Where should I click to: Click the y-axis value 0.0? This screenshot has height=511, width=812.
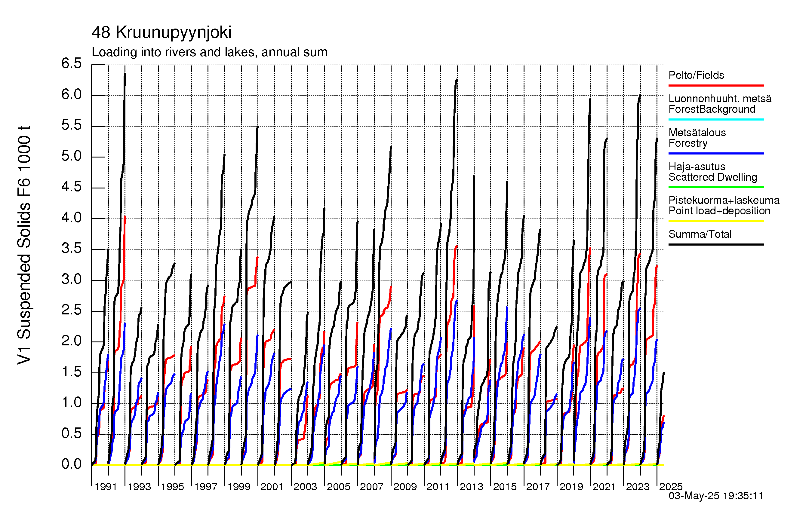72,464
